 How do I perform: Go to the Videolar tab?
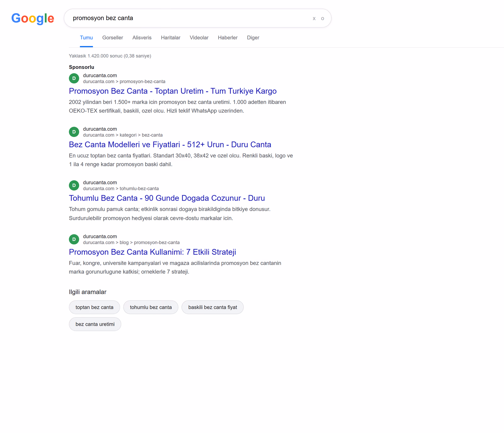199,38
